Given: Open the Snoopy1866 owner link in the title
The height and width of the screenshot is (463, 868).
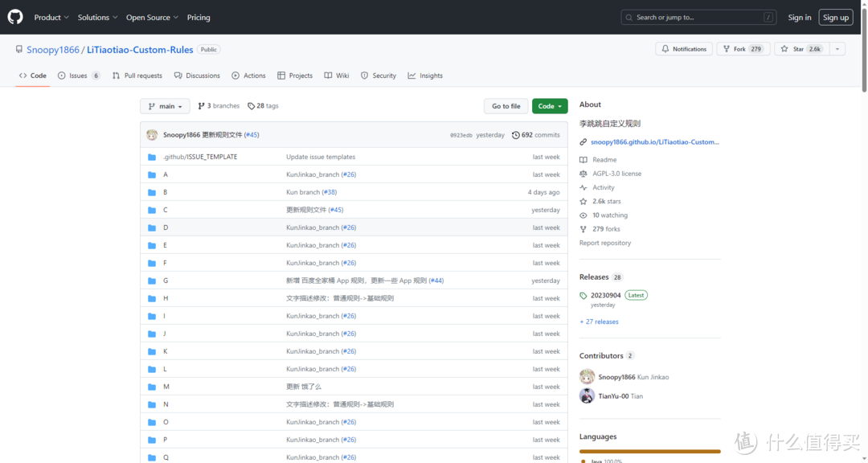Looking at the screenshot, I should (53, 49).
